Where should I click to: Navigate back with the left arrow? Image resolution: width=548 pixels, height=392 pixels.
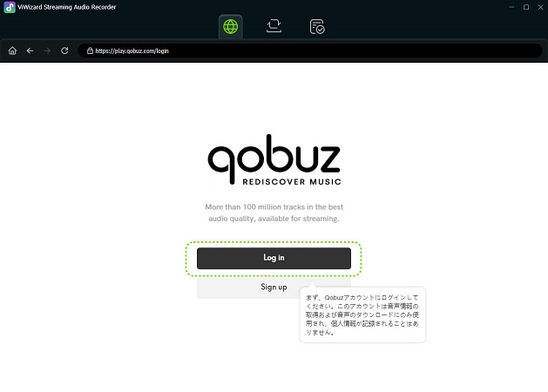click(30, 51)
